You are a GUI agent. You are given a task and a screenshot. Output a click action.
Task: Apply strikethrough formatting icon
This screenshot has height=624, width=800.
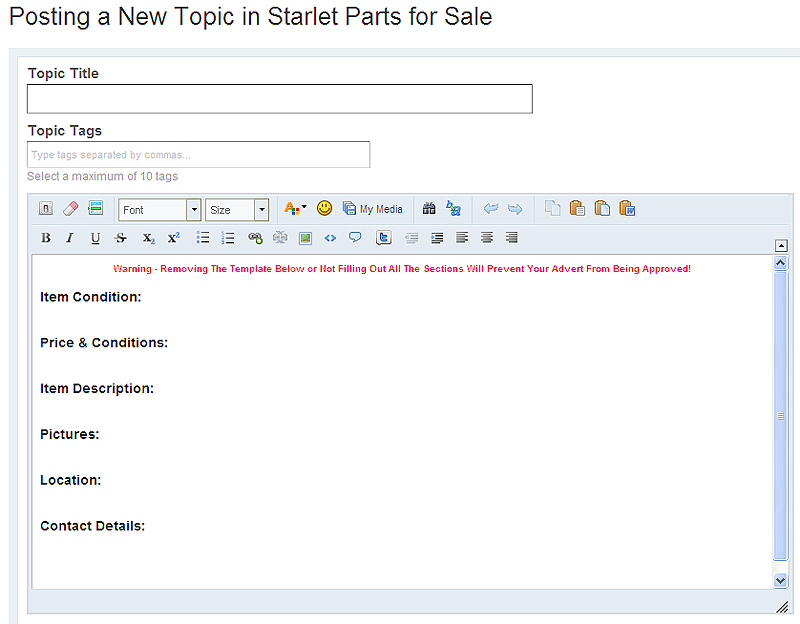click(120, 238)
